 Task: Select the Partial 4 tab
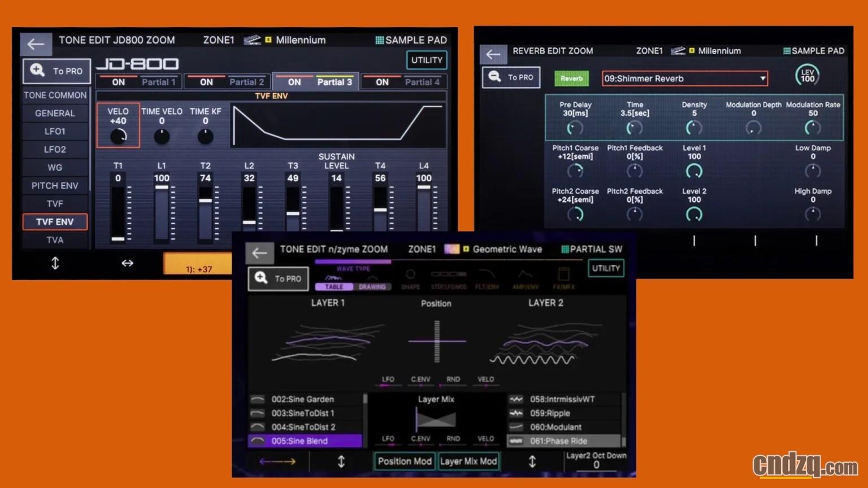[x=422, y=82]
